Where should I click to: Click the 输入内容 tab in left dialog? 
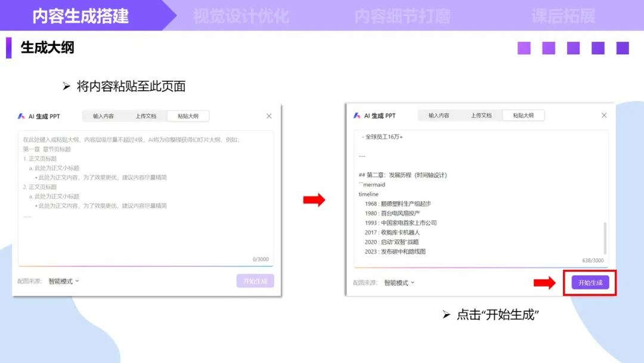point(104,116)
